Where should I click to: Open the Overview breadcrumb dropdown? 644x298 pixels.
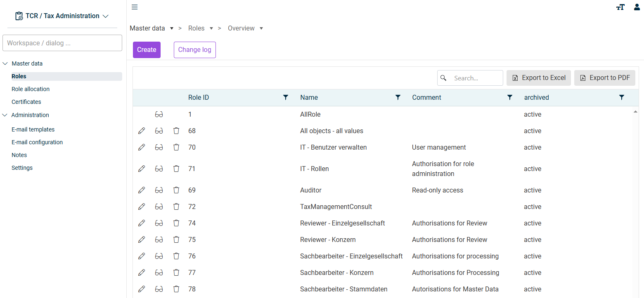[x=261, y=28]
